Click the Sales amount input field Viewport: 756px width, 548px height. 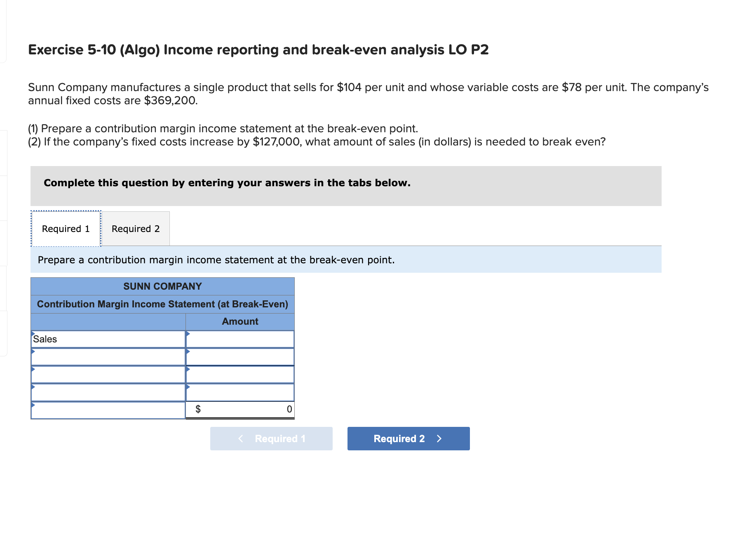[x=240, y=339]
